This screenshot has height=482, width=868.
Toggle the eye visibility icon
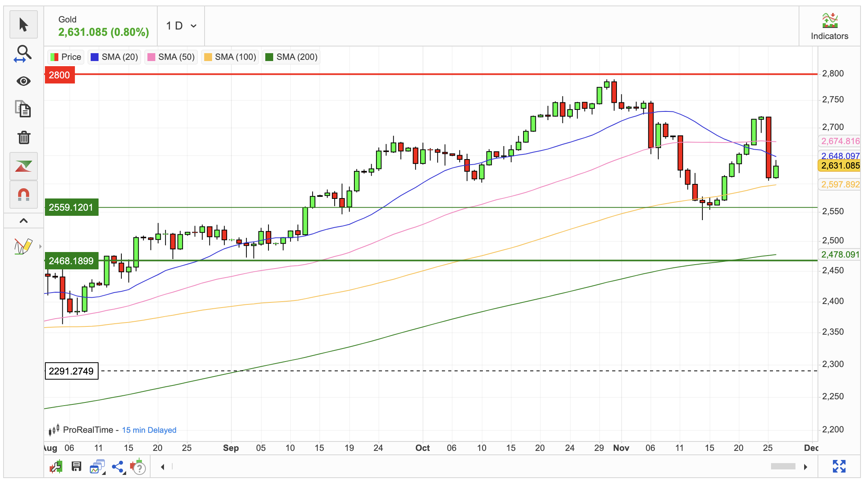pos(23,81)
